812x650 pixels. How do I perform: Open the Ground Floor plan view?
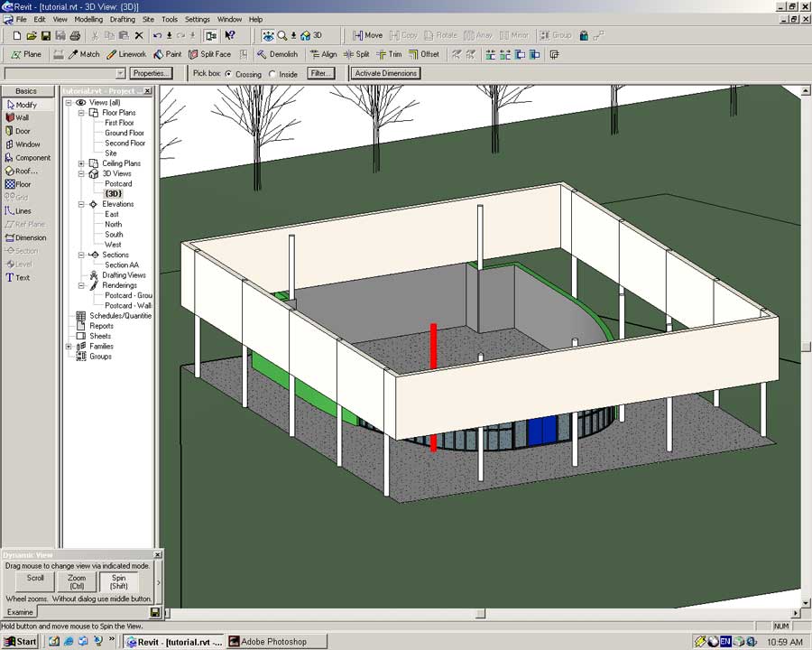[125, 133]
